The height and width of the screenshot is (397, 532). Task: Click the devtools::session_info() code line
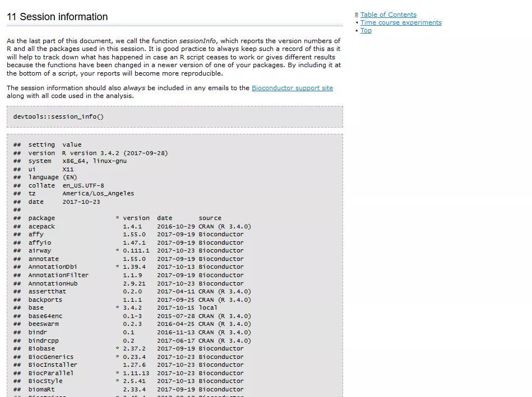pos(58,116)
